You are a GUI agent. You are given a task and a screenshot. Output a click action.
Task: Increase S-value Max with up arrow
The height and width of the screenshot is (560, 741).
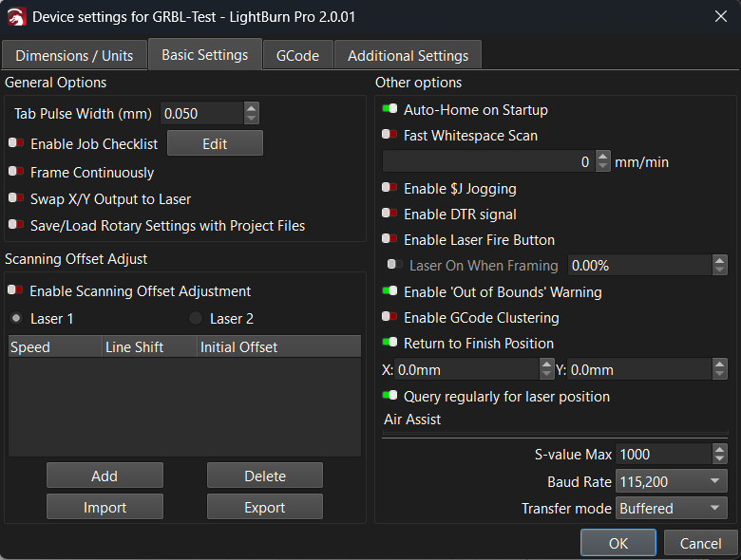pos(720,449)
